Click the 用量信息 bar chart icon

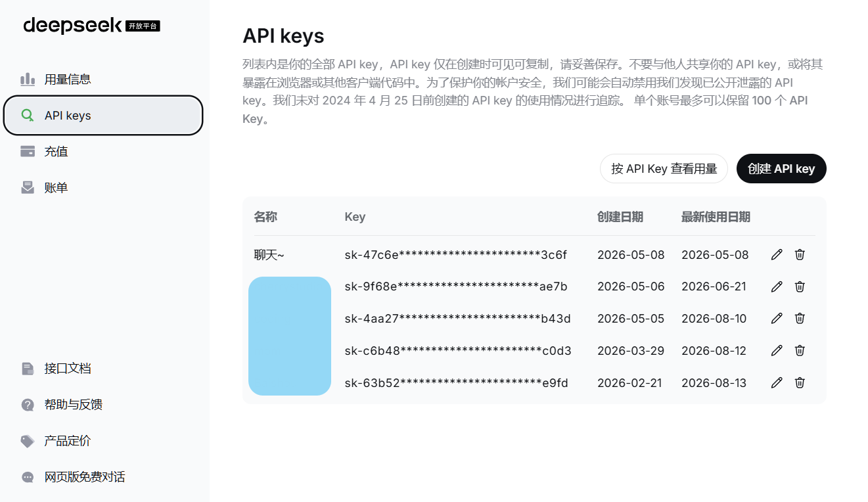coord(28,80)
